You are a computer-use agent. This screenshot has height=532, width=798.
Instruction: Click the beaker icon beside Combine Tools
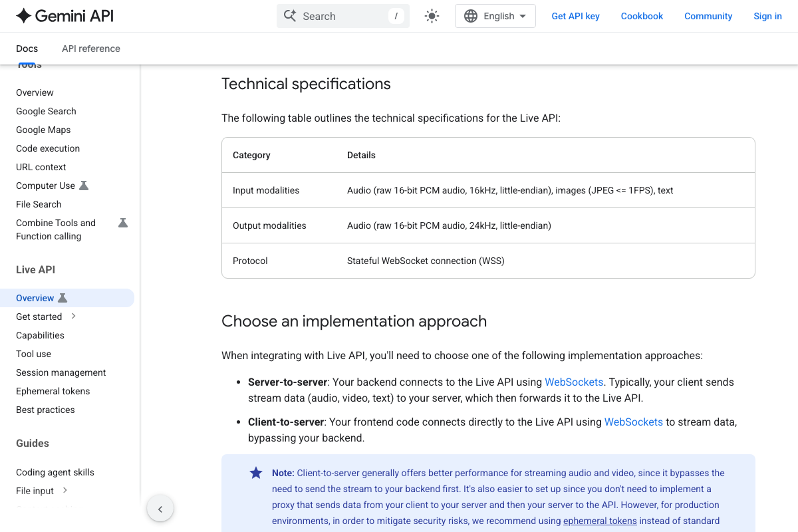click(123, 223)
